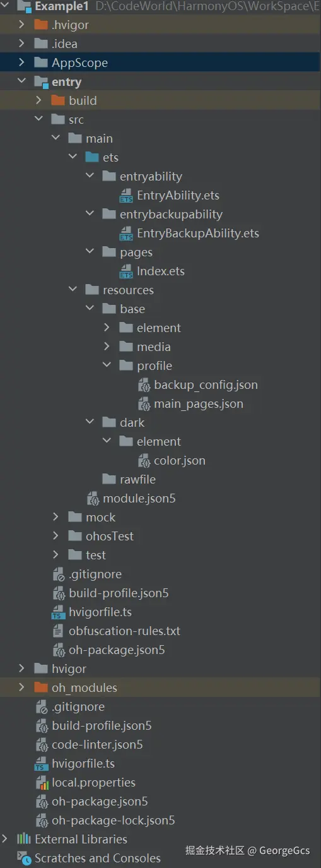The height and width of the screenshot is (868, 321).
Task: Click the local.properties file icon
Action: (41, 783)
